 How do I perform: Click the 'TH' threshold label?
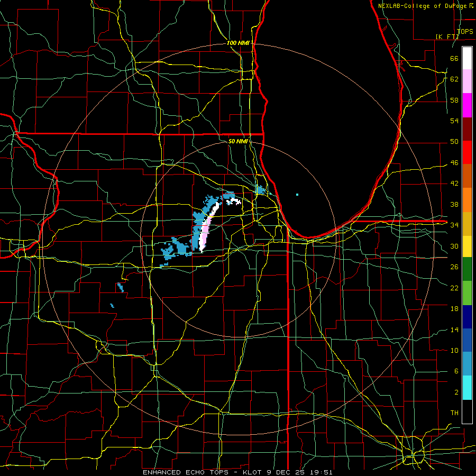pos(454,413)
